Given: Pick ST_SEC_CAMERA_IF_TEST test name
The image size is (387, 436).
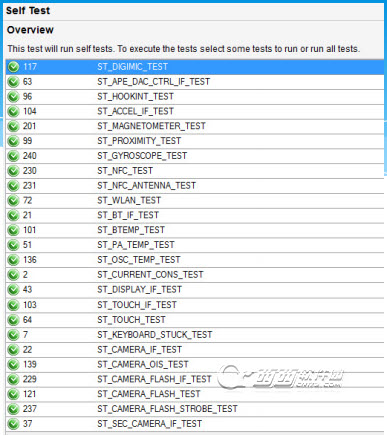Looking at the screenshot, I should click(150, 424).
